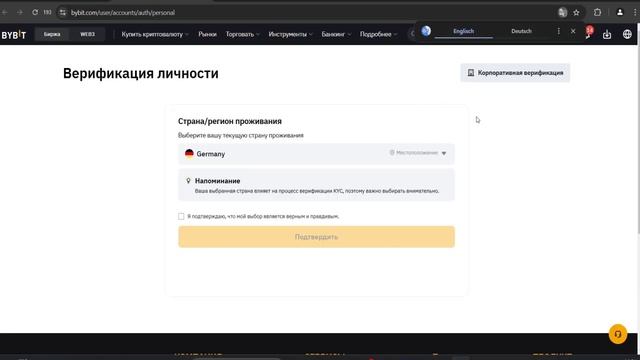This screenshot has height=360, width=640.
Task: Expand the Банкинг menu
Action: (336, 34)
